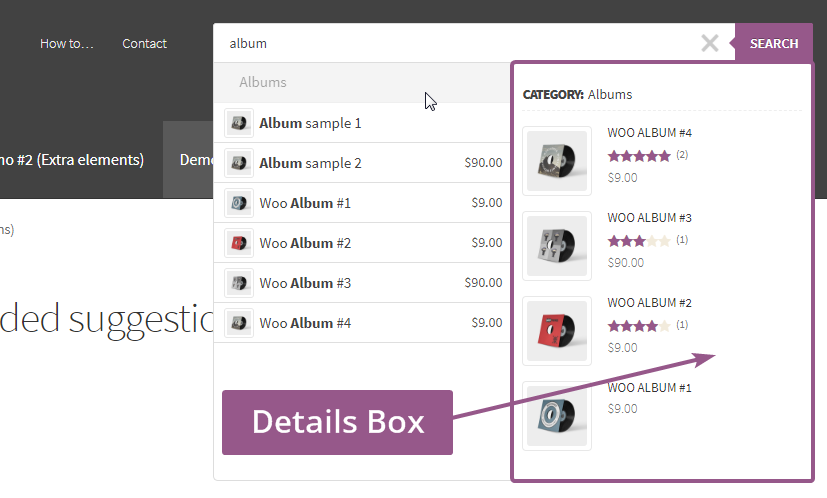
Task: Go to the Contact page
Action: click(144, 44)
